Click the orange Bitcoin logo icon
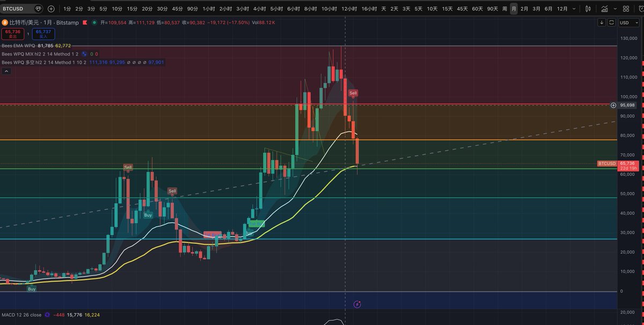644x325 pixels. 5,23
